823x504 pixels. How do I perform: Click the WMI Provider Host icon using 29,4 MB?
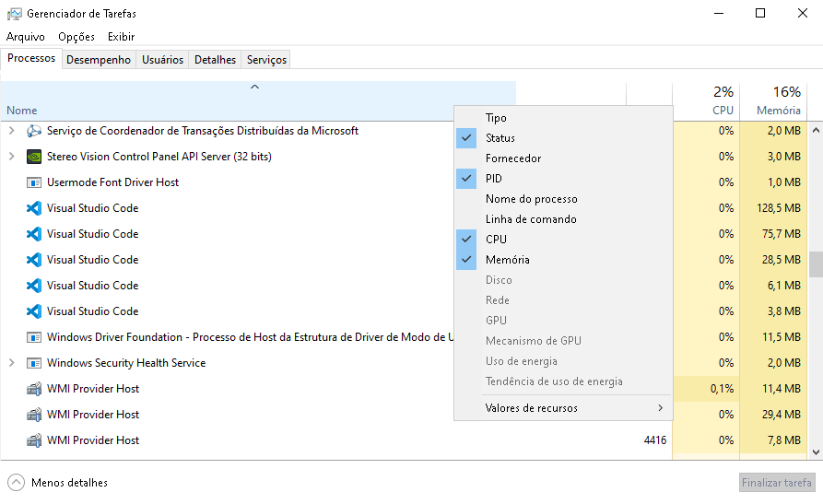click(34, 415)
